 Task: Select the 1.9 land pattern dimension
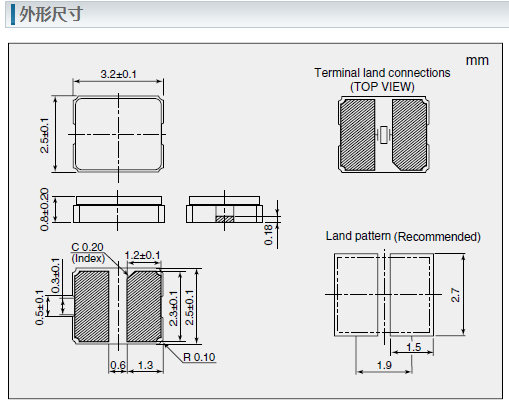click(384, 365)
